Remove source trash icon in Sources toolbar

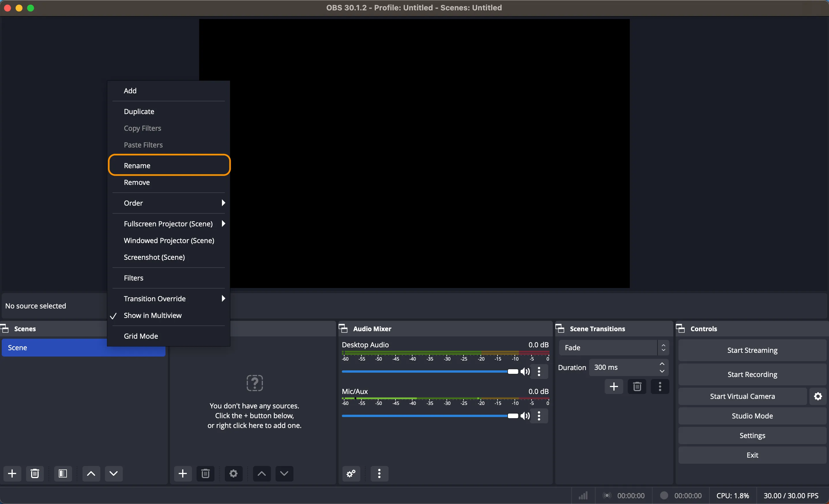pyautogui.click(x=205, y=473)
